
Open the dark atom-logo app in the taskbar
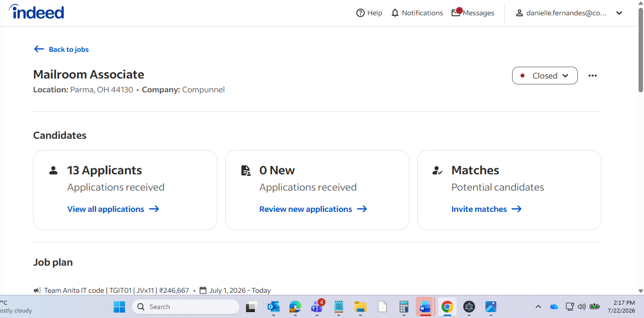coord(469,307)
